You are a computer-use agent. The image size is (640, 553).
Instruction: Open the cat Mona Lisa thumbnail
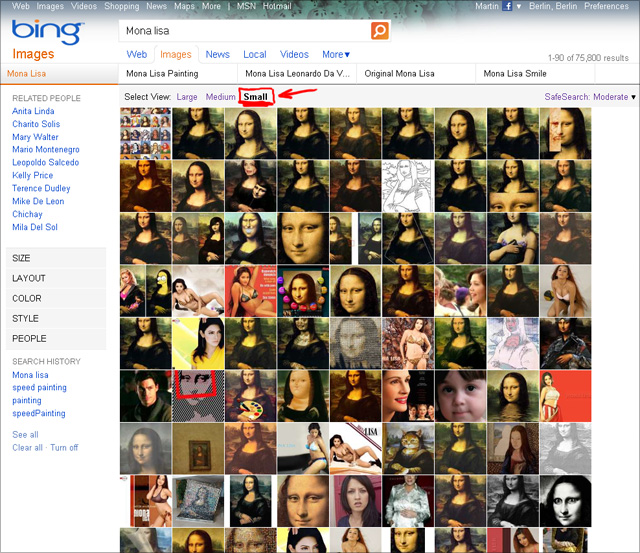[408, 449]
